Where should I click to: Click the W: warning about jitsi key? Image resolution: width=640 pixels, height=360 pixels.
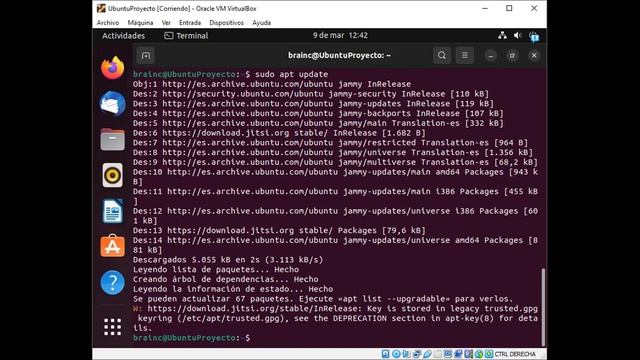click(336, 318)
